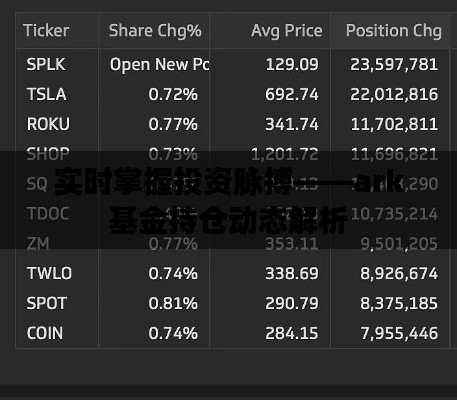Click the 7,955,446 position change value
Viewport: 457px width, 400px height.
(399, 333)
